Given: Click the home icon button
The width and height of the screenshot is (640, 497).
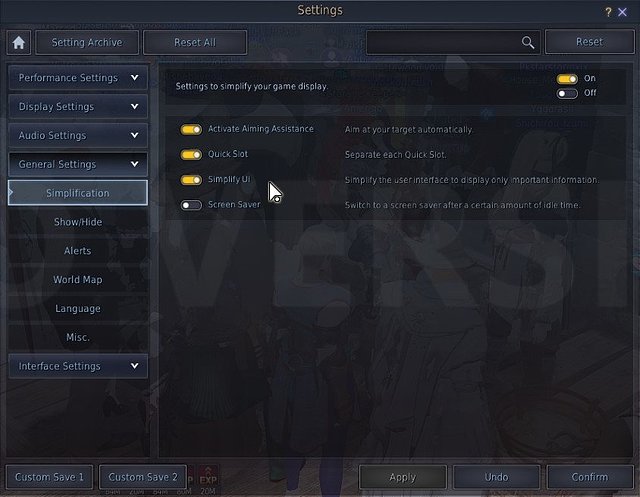Looking at the screenshot, I should click(x=18, y=42).
